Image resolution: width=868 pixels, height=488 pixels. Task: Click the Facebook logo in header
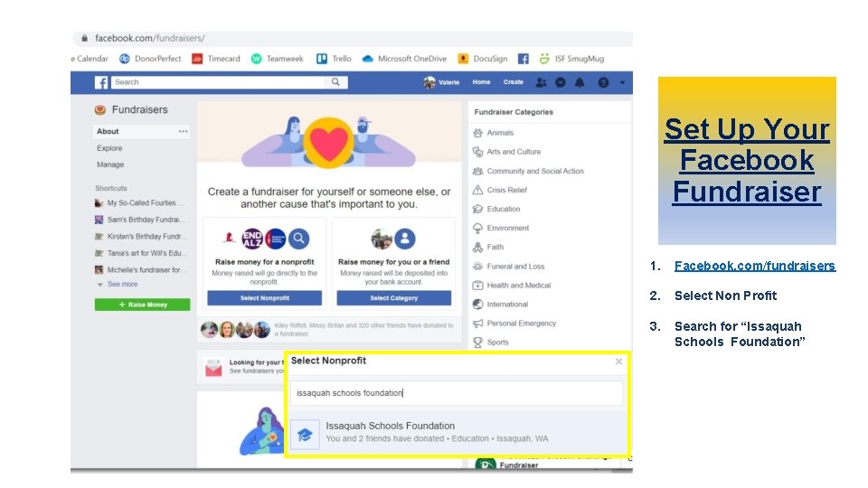(x=101, y=82)
